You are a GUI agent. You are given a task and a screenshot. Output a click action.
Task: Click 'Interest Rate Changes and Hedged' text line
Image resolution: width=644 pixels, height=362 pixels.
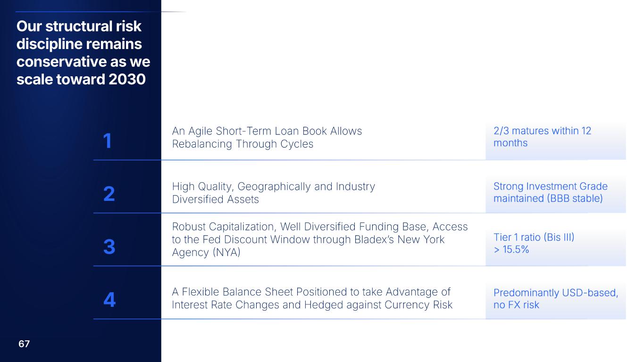[x=312, y=305]
